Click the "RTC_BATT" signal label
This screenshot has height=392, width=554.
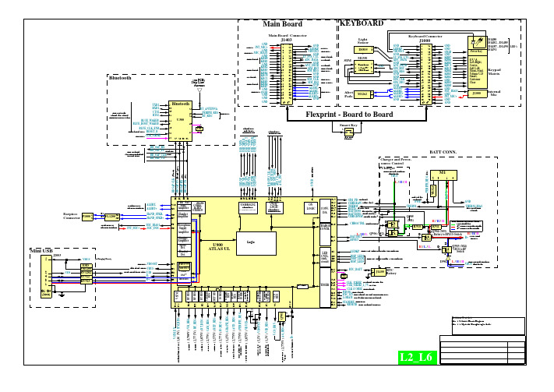[355, 270]
